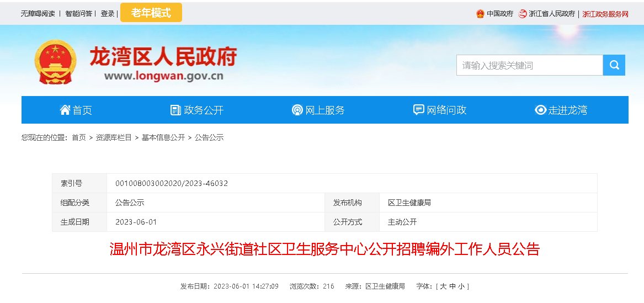This screenshot has height=303, width=644.
Task: Select 主动公开 in 公开方式 row
Action: click(x=402, y=222)
